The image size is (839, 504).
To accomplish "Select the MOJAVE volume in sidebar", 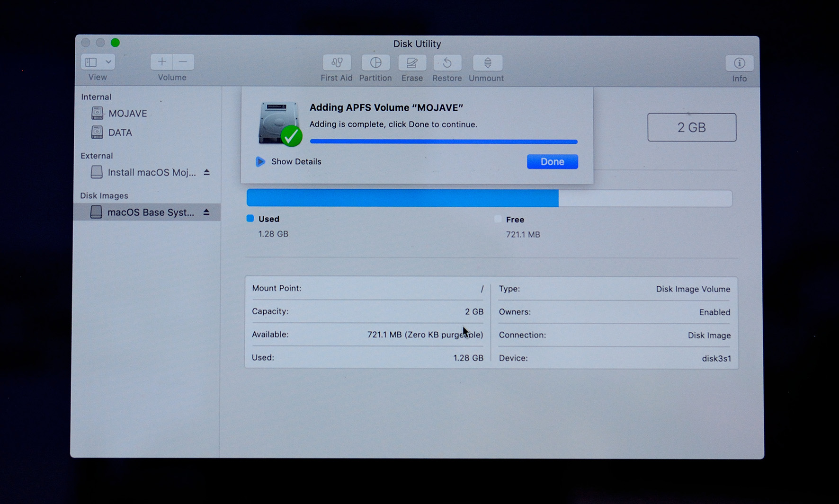I will pos(128,113).
